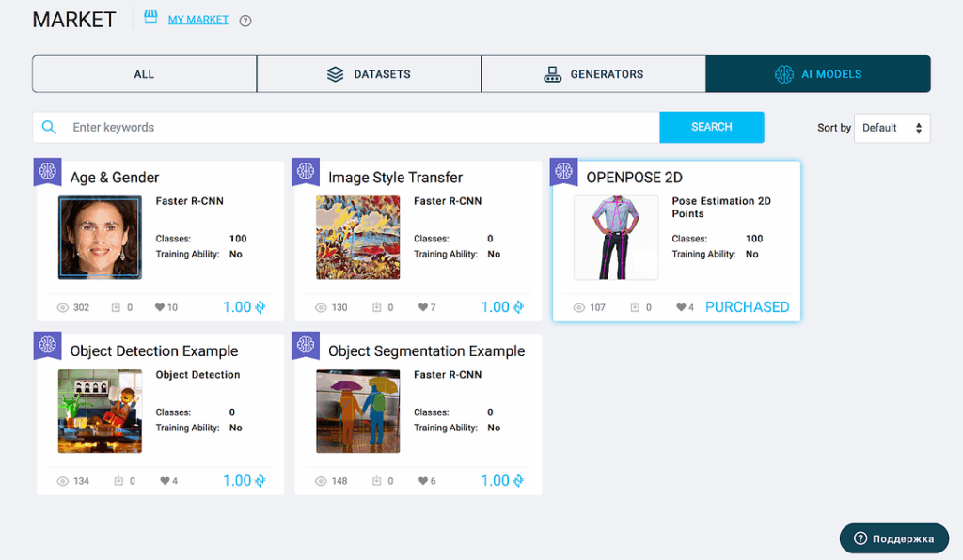Screen dimensions: 963x560
Task: Click the search magnifier icon in keyword field
Action: (x=49, y=128)
